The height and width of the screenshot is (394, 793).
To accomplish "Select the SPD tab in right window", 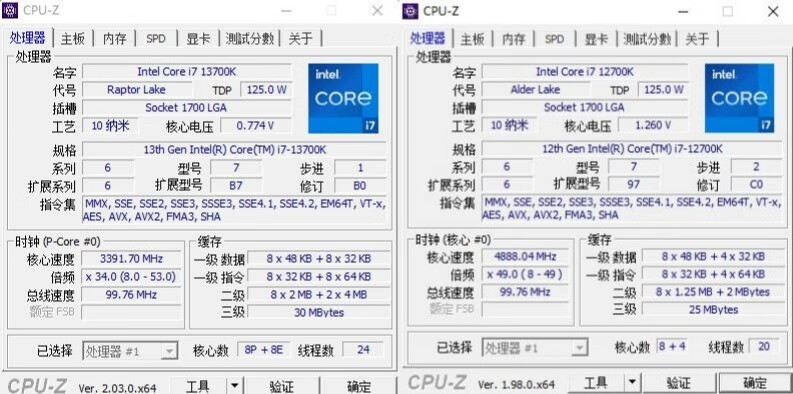I will [554, 38].
